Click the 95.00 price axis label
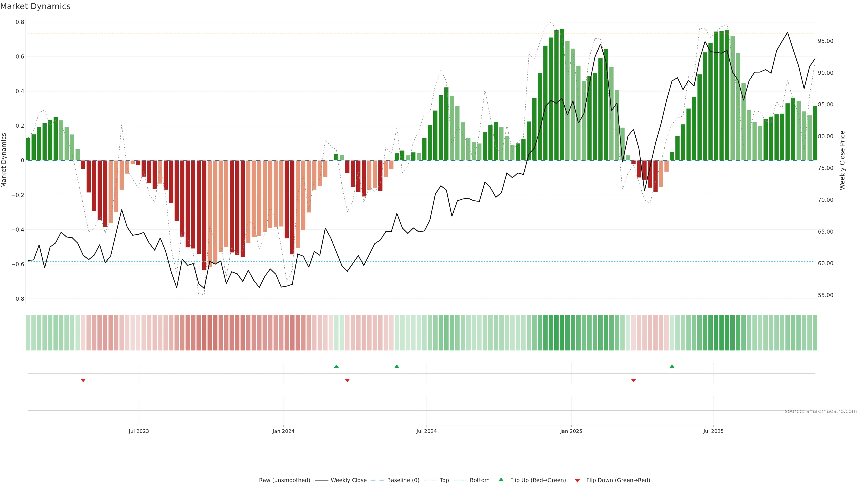Viewport: 868px width, 488px height. pos(825,41)
